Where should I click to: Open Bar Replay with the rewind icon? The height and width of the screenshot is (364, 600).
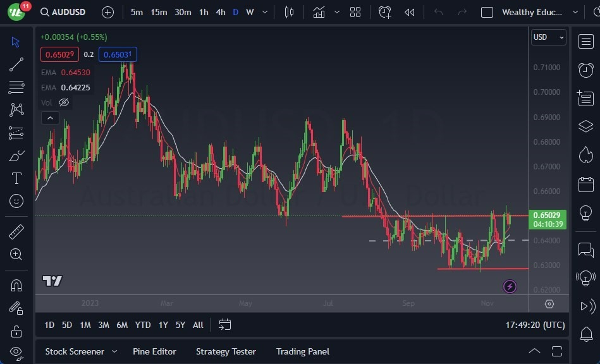(408, 11)
